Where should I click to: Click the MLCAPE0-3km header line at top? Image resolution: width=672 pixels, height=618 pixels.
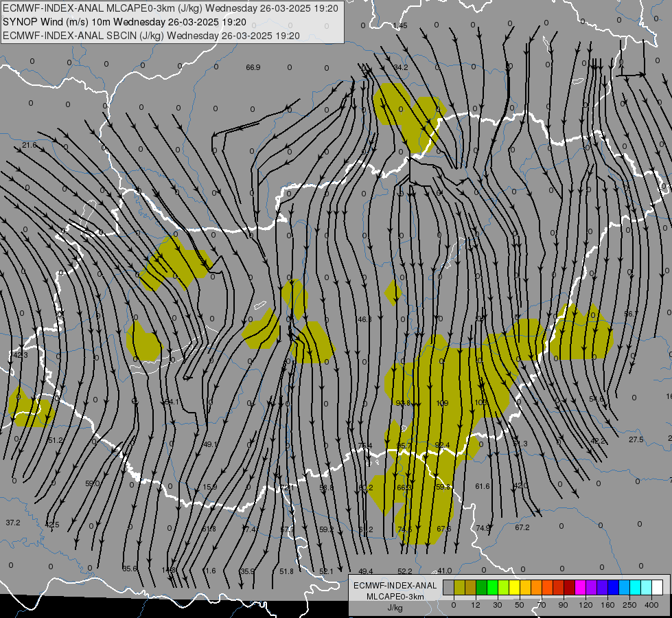[170, 8]
